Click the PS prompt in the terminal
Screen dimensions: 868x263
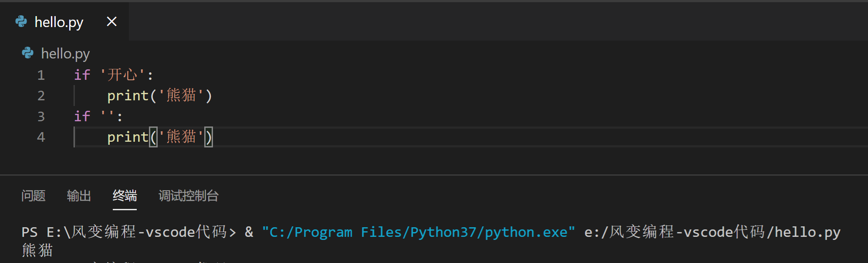29,232
